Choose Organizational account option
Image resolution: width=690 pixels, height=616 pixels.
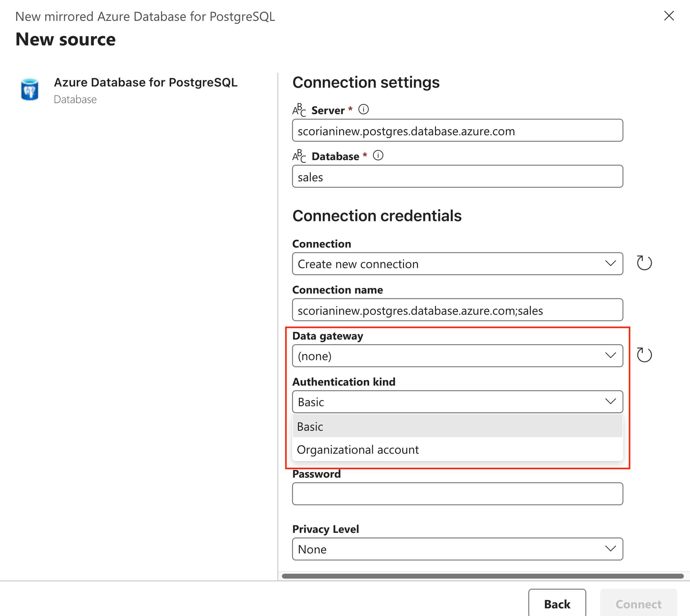point(457,450)
